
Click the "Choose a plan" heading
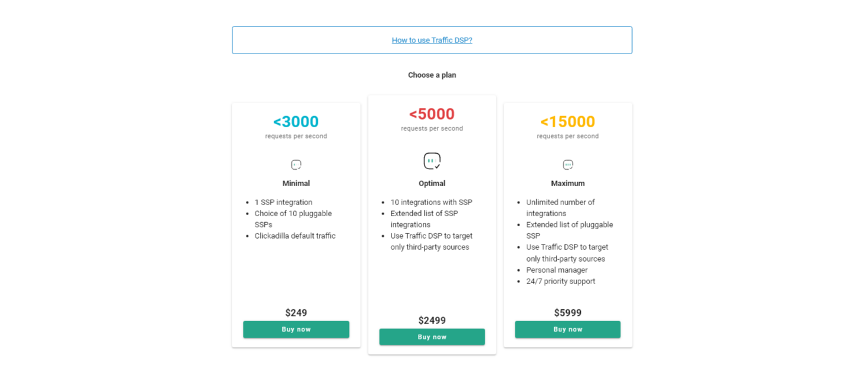tap(432, 75)
